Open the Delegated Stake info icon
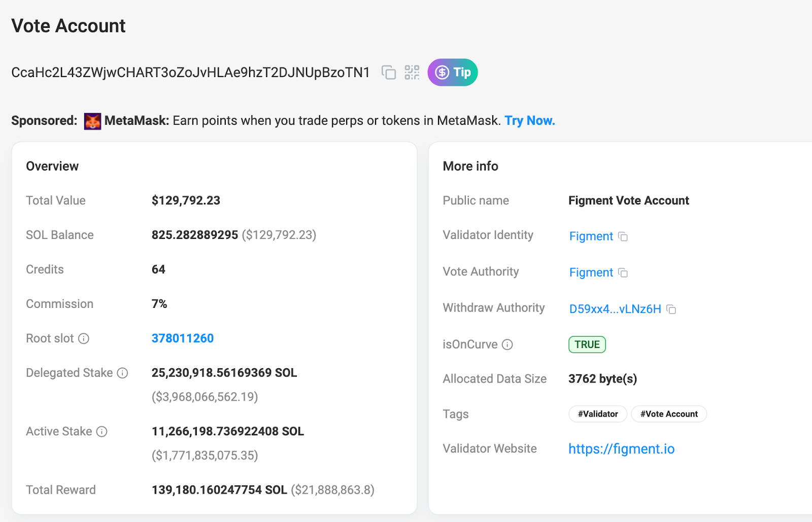This screenshot has height=522, width=812. pos(122,373)
